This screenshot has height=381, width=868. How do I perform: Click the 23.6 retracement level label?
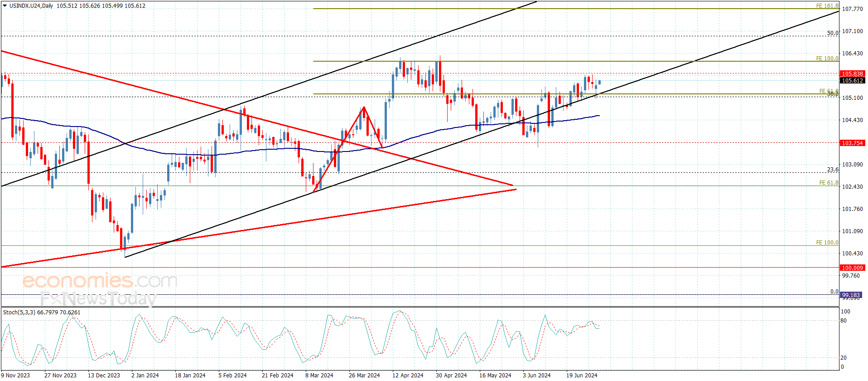point(833,169)
